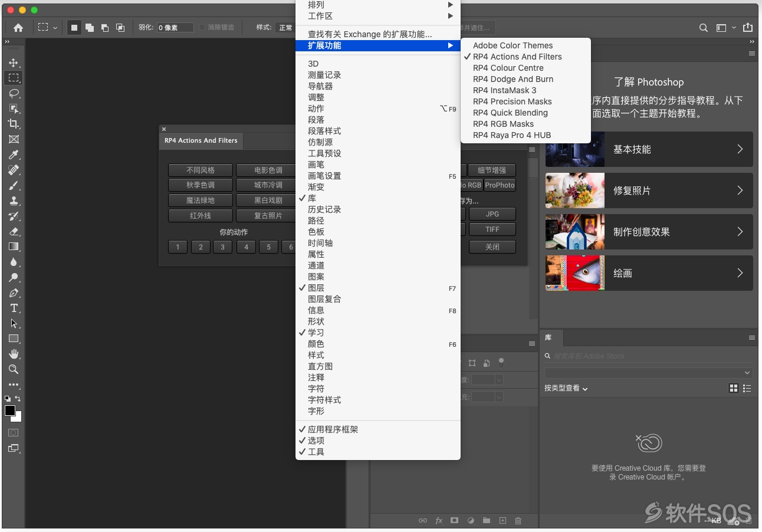Click the delete layer trash icon

(x=518, y=521)
